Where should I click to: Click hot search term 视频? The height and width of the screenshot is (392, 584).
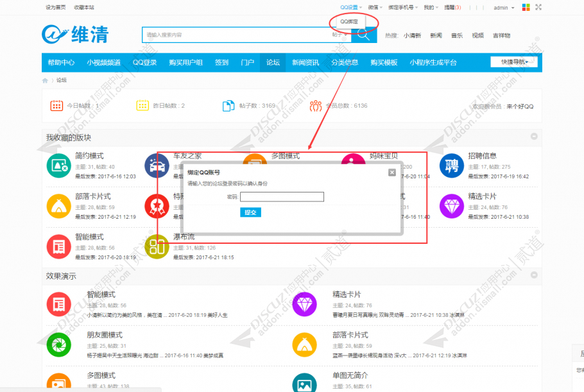point(477,35)
